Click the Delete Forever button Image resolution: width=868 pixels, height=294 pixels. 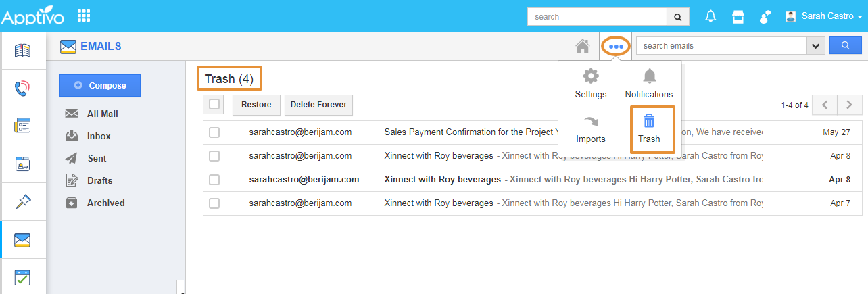click(x=318, y=105)
